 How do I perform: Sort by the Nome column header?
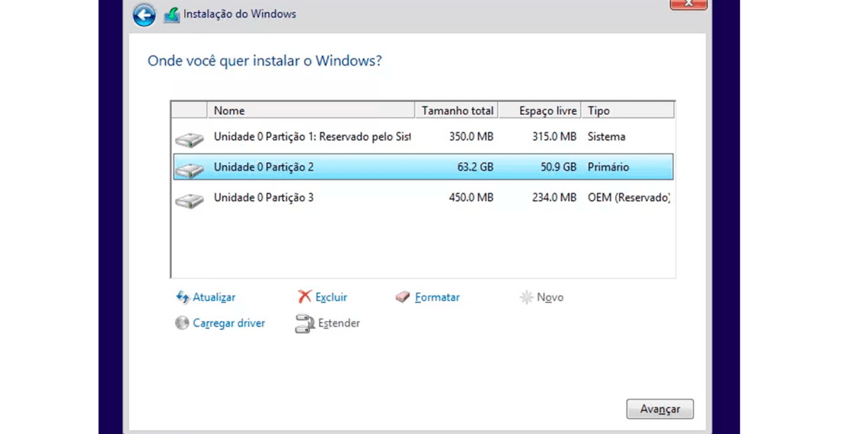pyautogui.click(x=311, y=110)
